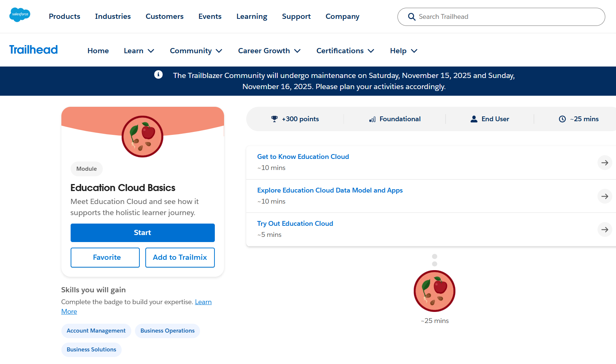Click the Start button
Image resolution: width=616 pixels, height=364 pixels.
(142, 233)
